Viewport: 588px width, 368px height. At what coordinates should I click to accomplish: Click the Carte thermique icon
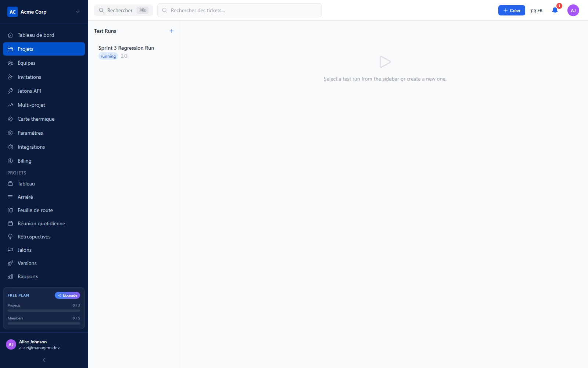coord(10,119)
